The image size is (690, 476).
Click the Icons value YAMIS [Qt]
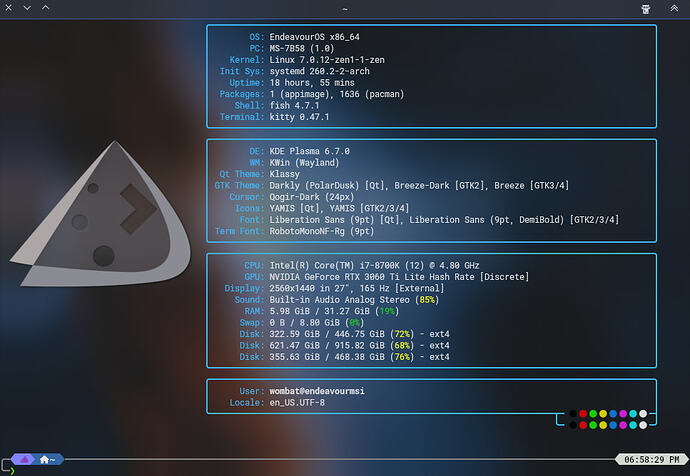pyautogui.click(x=295, y=209)
